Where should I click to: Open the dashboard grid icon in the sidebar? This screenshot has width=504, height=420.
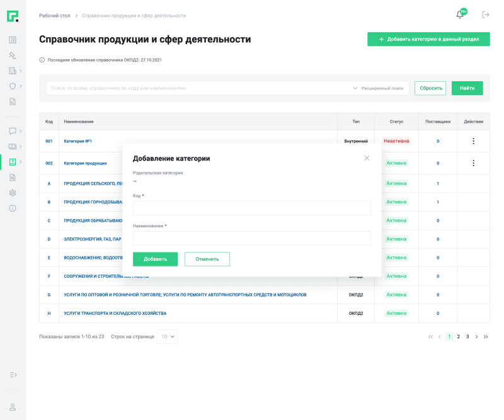pos(13,39)
